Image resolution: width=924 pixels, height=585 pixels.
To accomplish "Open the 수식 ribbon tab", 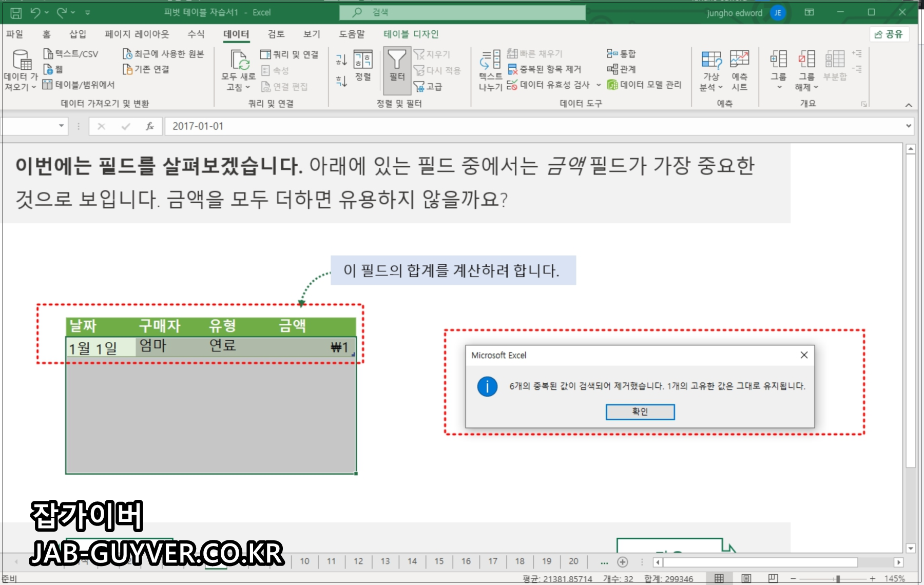I will point(196,34).
